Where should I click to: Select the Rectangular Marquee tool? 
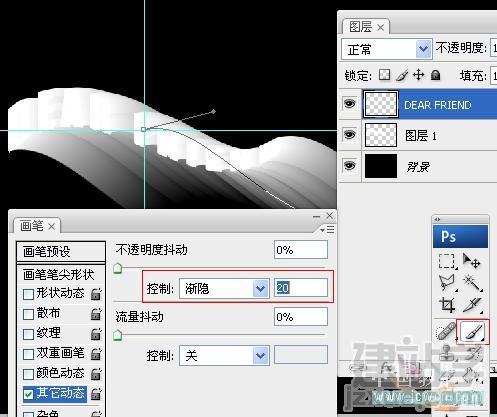tap(447, 261)
